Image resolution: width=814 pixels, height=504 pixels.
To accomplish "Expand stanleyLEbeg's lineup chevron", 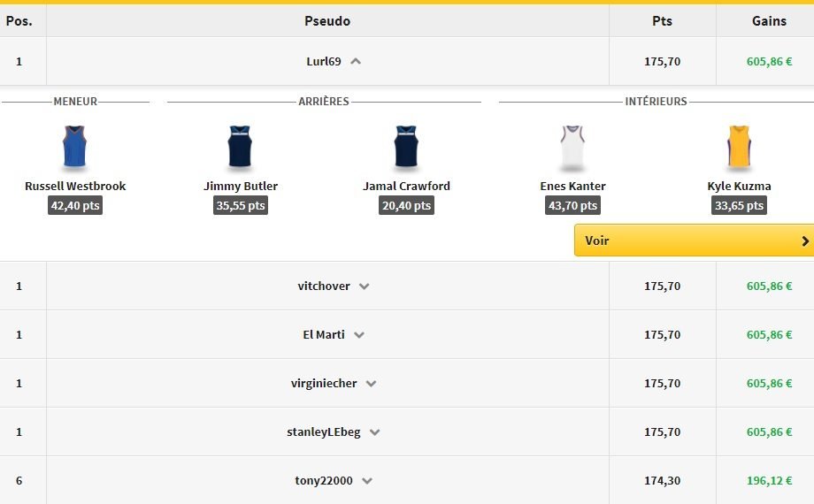I will click(374, 432).
